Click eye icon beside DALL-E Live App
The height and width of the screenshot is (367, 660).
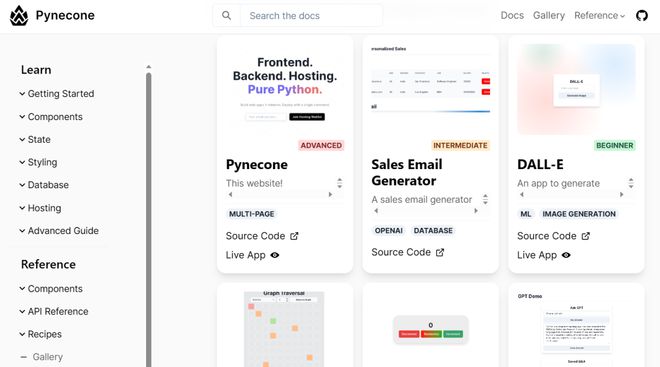(x=566, y=255)
